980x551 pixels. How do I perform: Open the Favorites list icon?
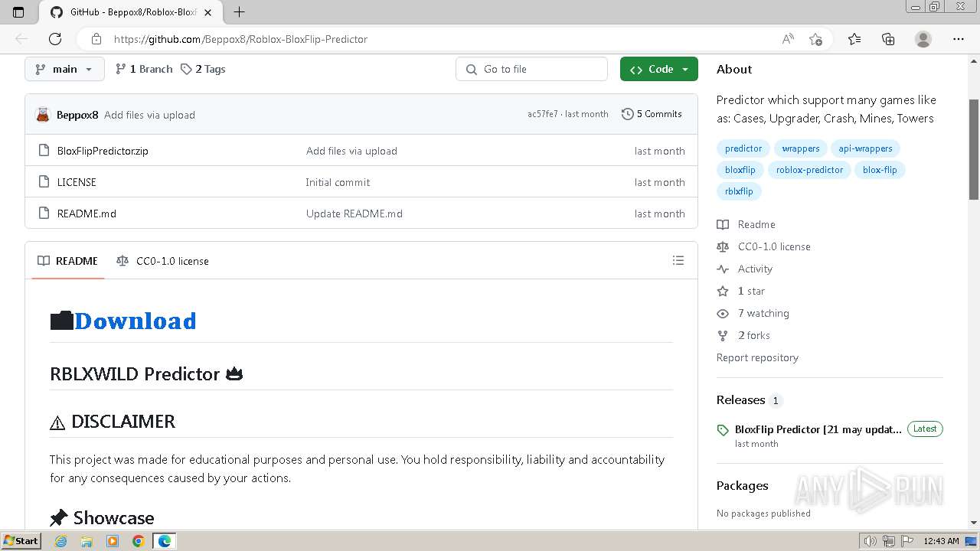click(x=854, y=39)
